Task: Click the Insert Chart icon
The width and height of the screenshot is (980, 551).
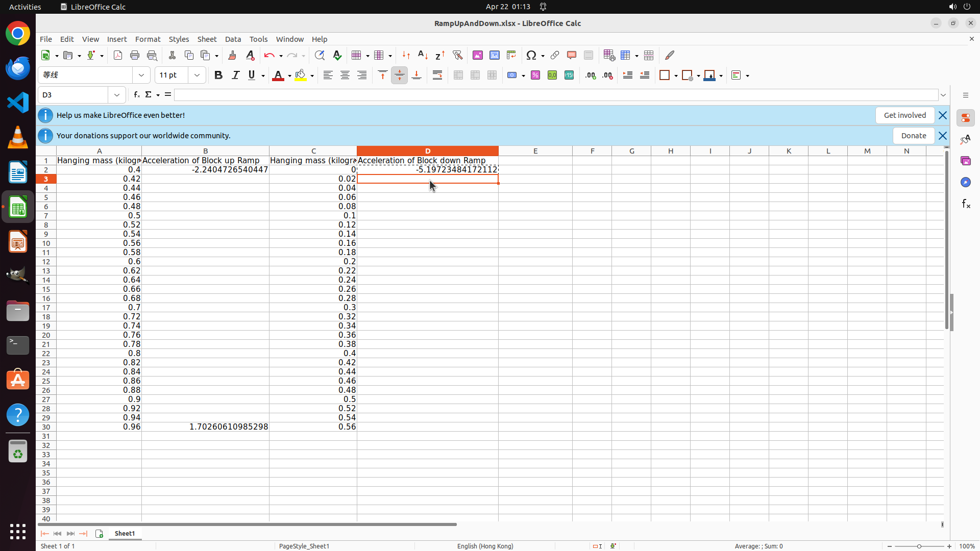Action: pyautogui.click(x=494, y=56)
